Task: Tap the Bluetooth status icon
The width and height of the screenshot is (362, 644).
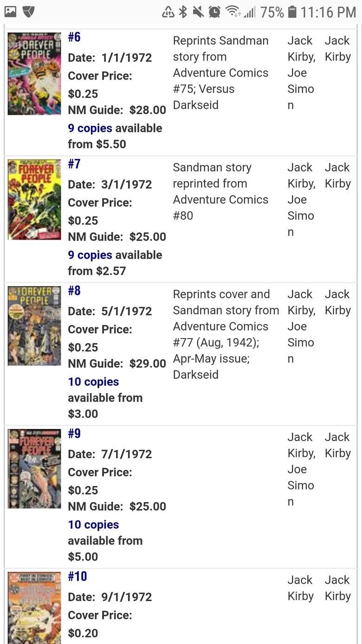Action: pos(183,12)
